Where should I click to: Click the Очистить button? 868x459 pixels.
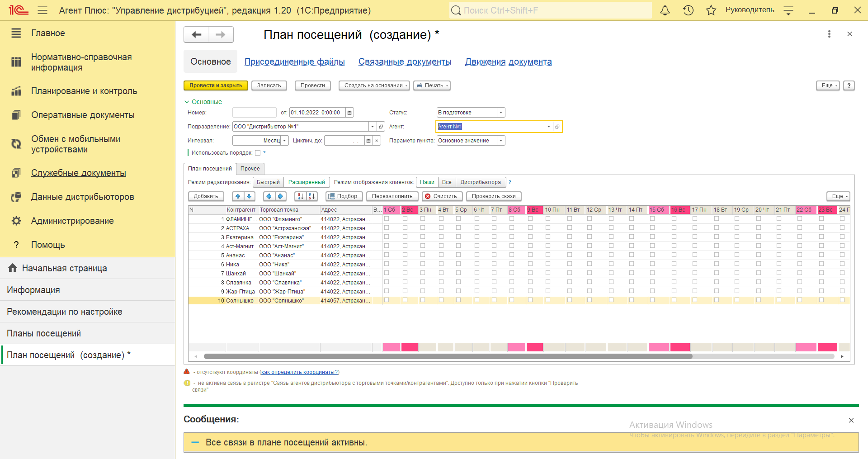442,196
